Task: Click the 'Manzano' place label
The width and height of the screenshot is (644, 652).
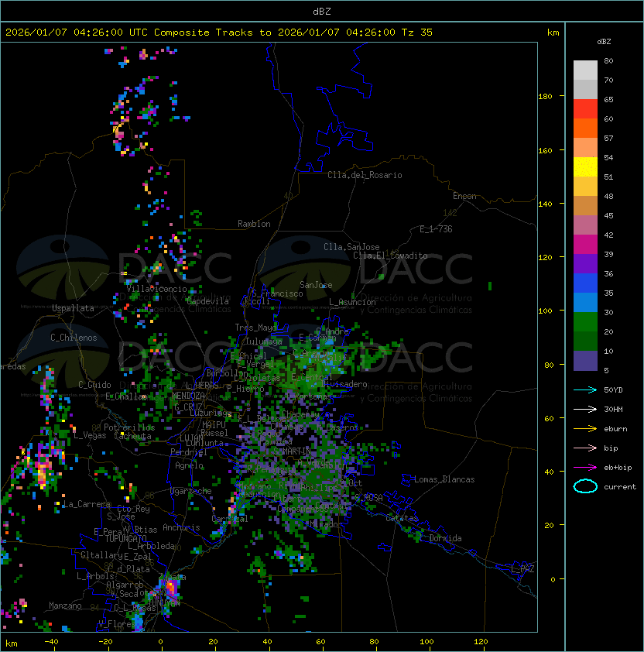Action: [65, 606]
